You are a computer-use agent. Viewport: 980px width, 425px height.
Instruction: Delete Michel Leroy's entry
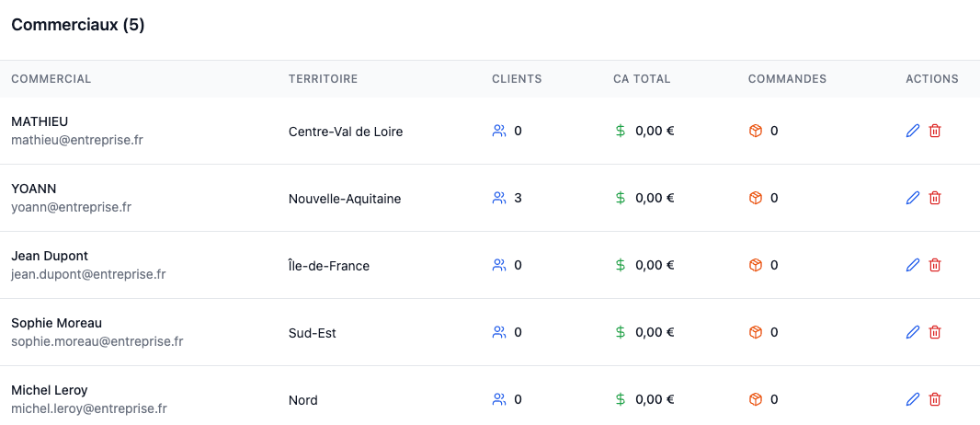(x=935, y=399)
